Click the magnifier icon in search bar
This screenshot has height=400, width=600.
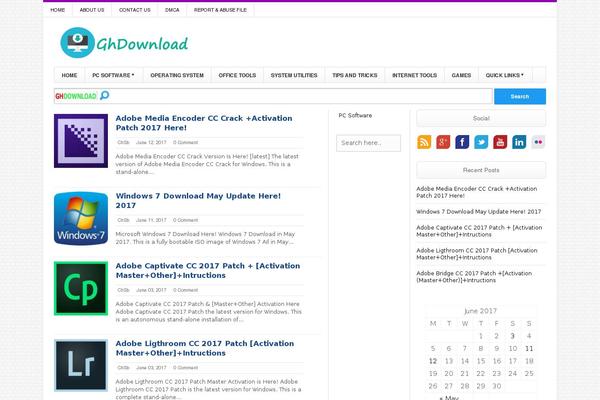click(104, 95)
